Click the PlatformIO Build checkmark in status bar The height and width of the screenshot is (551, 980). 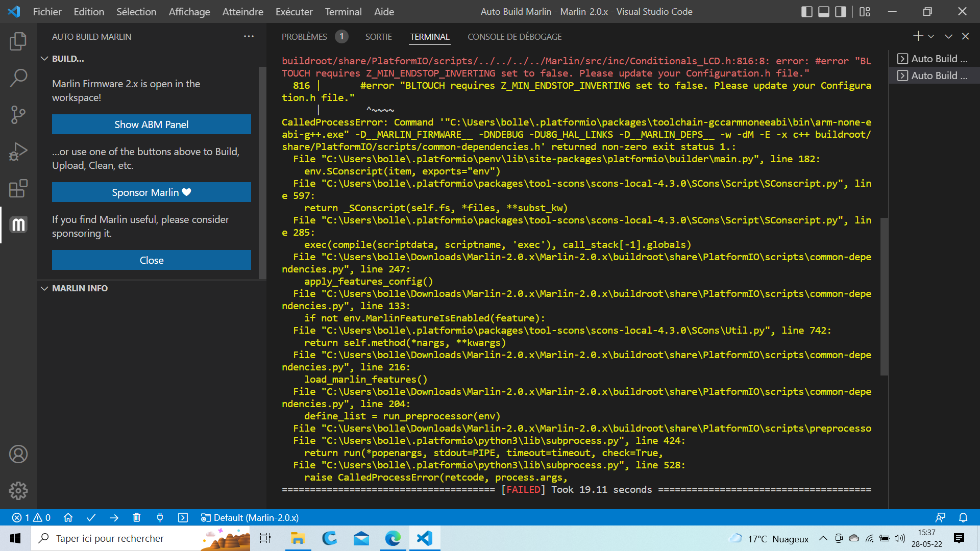91,518
